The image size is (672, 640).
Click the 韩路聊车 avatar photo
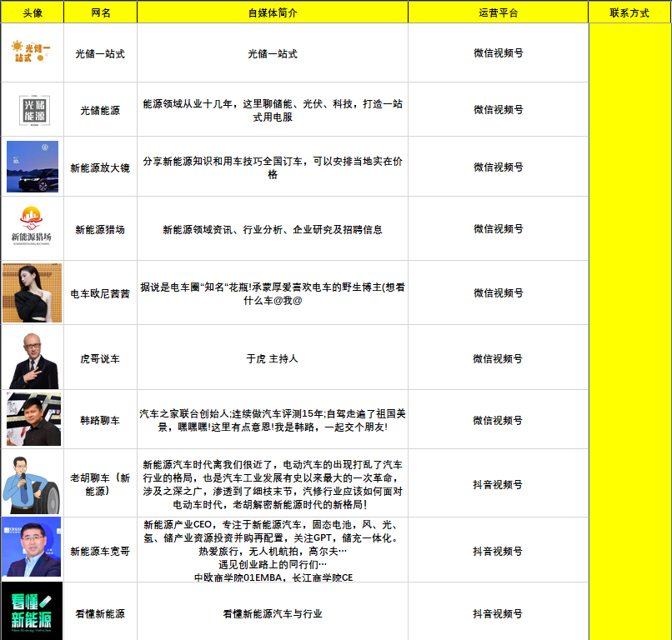33,419
